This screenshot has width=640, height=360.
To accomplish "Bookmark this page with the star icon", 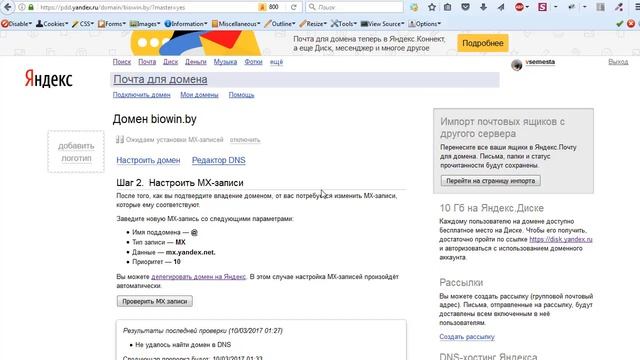I will [432, 7].
